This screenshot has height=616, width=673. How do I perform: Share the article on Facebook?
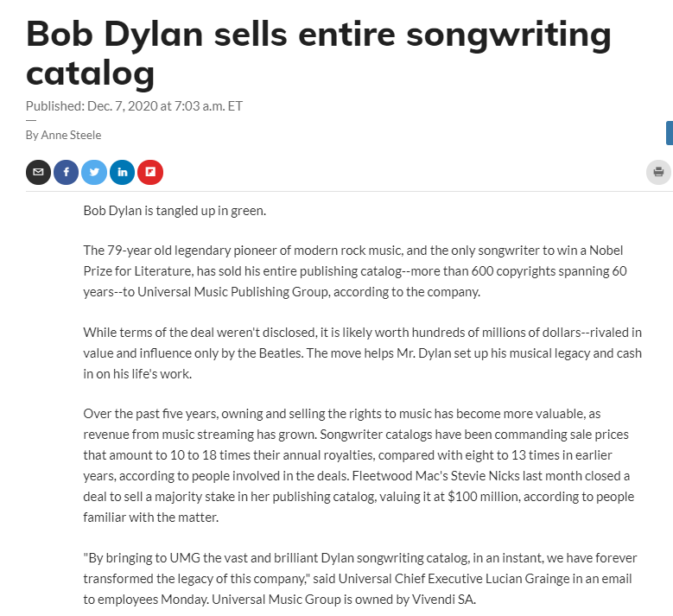tap(66, 172)
